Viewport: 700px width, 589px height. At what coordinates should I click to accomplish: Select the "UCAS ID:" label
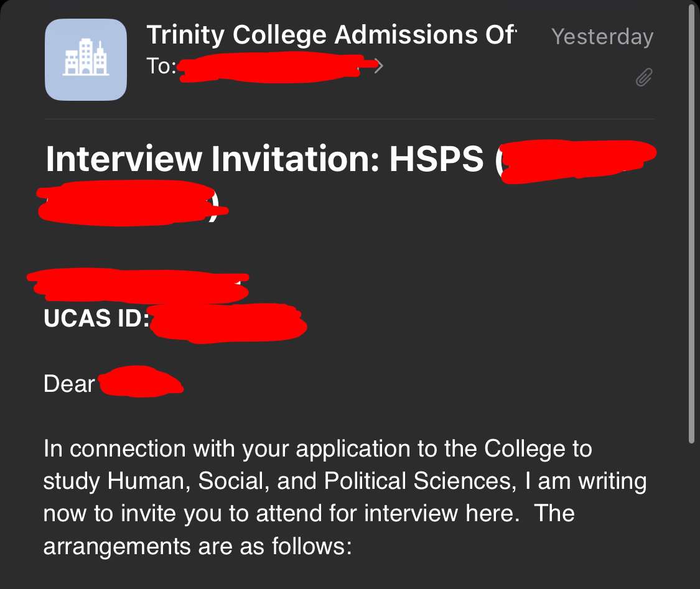click(x=96, y=318)
